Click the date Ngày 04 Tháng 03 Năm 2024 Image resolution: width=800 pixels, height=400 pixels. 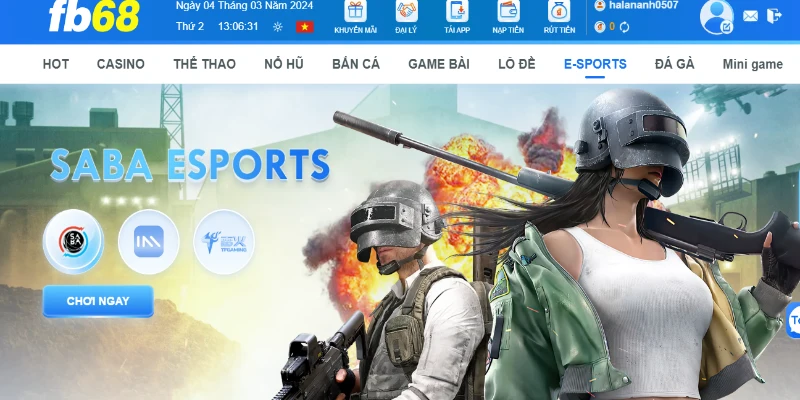click(x=244, y=6)
